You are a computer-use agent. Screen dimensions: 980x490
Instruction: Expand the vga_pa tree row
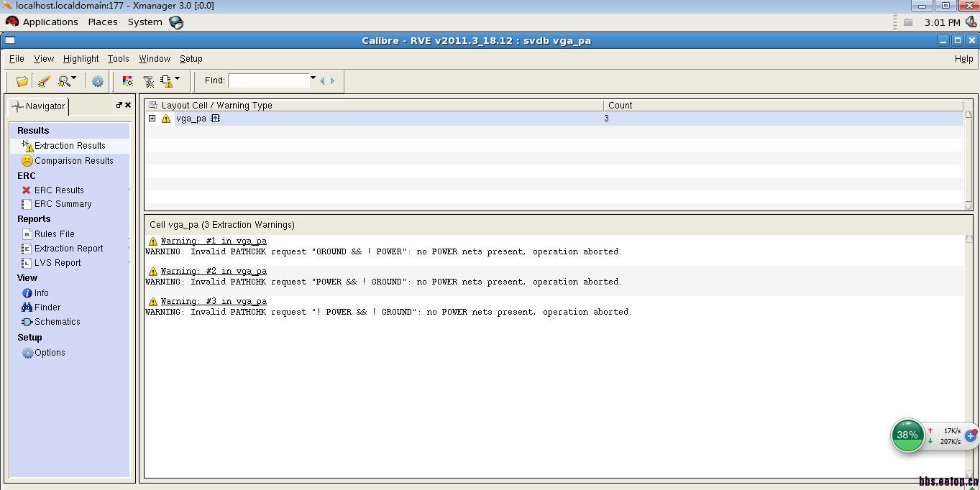[x=152, y=119]
